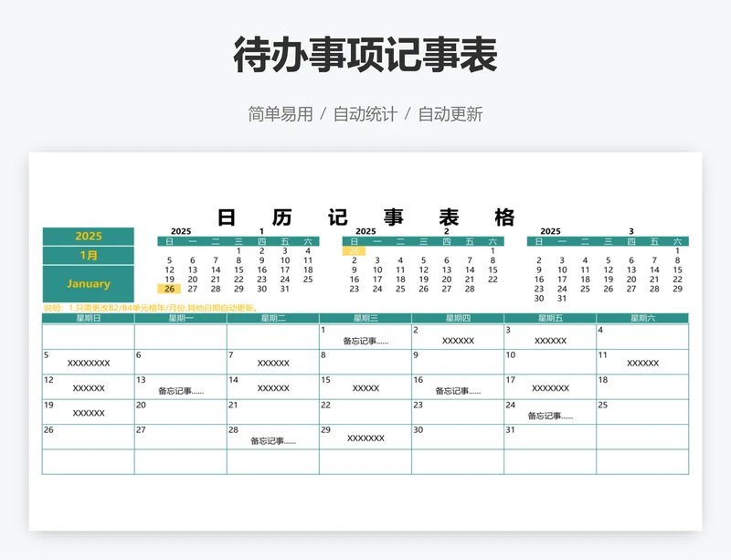Select the day 31 cell in main calendar
Viewport: 731px width, 560px height.
pos(550,436)
